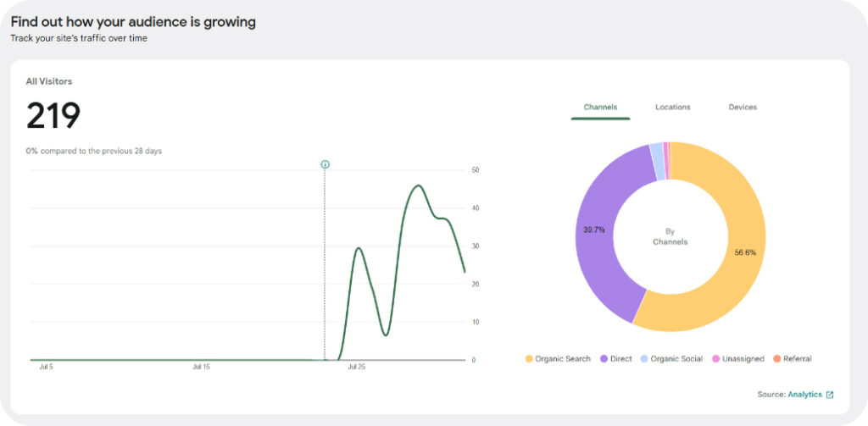Click the orange Referral legend dot
Screen dimensions: 868x426
point(777,359)
